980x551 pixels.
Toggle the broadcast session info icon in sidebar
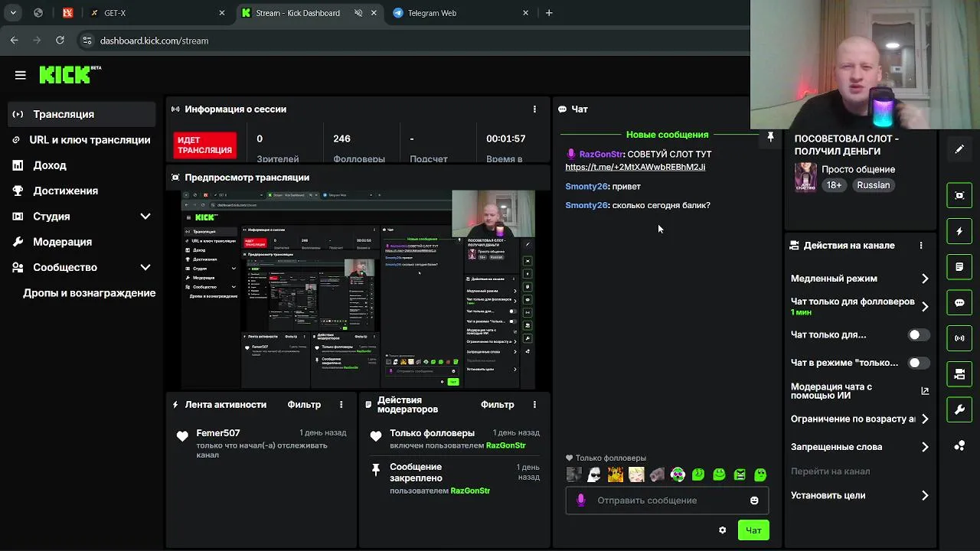coord(959,338)
